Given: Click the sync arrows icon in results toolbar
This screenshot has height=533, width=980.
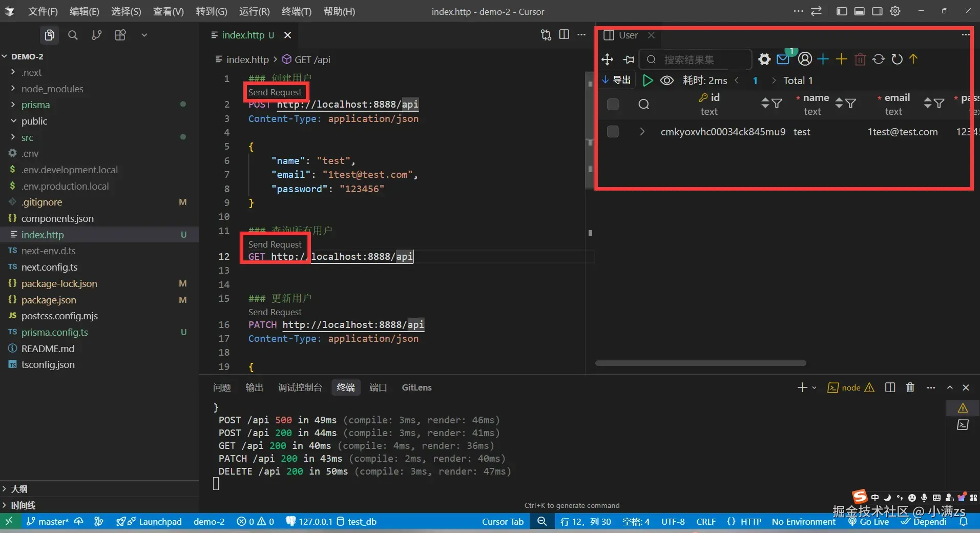Looking at the screenshot, I should click(879, 59).
